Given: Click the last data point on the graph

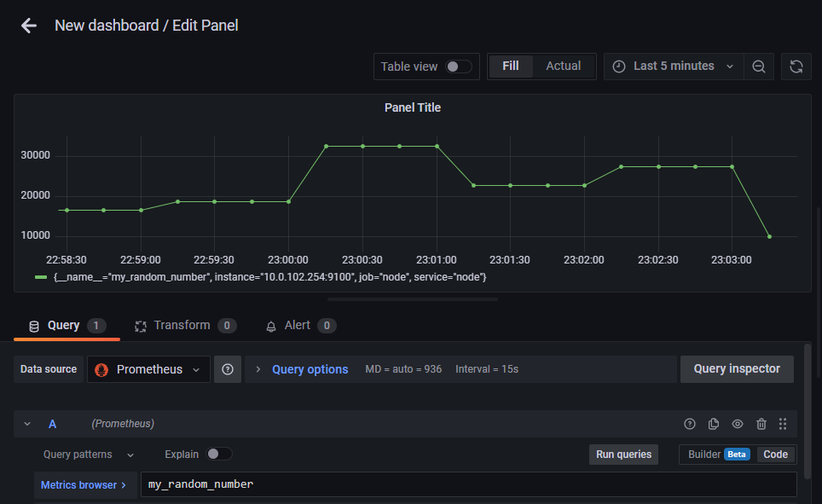Looking at the screenshot, I should (770, 237).
